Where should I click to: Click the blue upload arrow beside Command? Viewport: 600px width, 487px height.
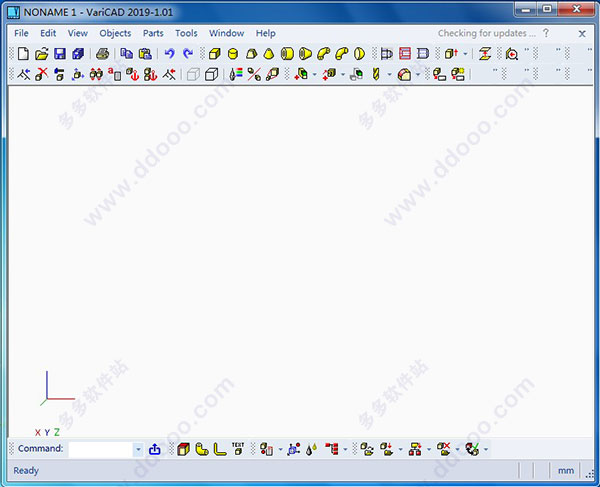tap(155, 449)
